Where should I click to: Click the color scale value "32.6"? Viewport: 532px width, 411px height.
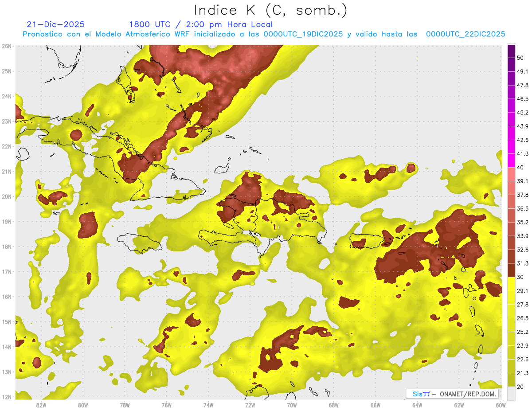(x=522, y=250)
